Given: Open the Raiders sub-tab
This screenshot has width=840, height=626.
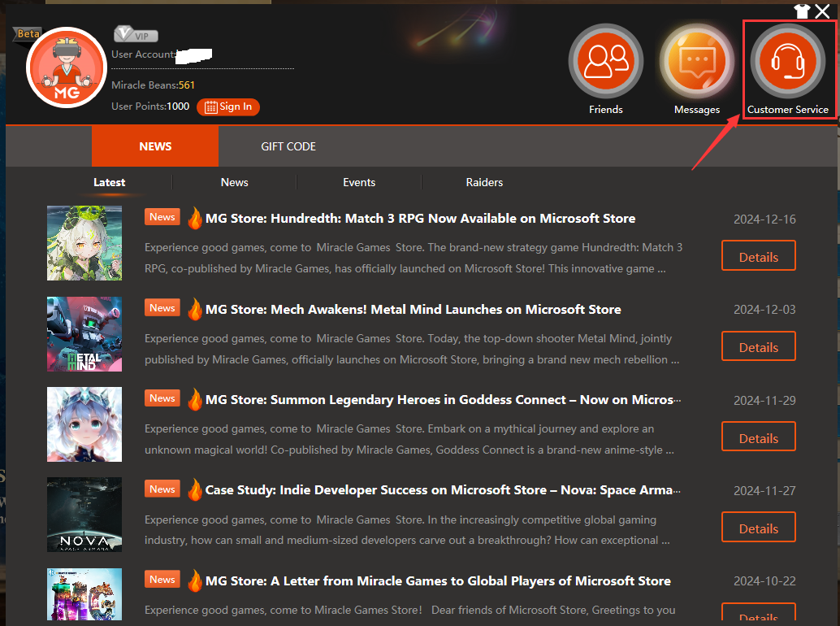Looking at the screenshot, I should click(484, 182).
